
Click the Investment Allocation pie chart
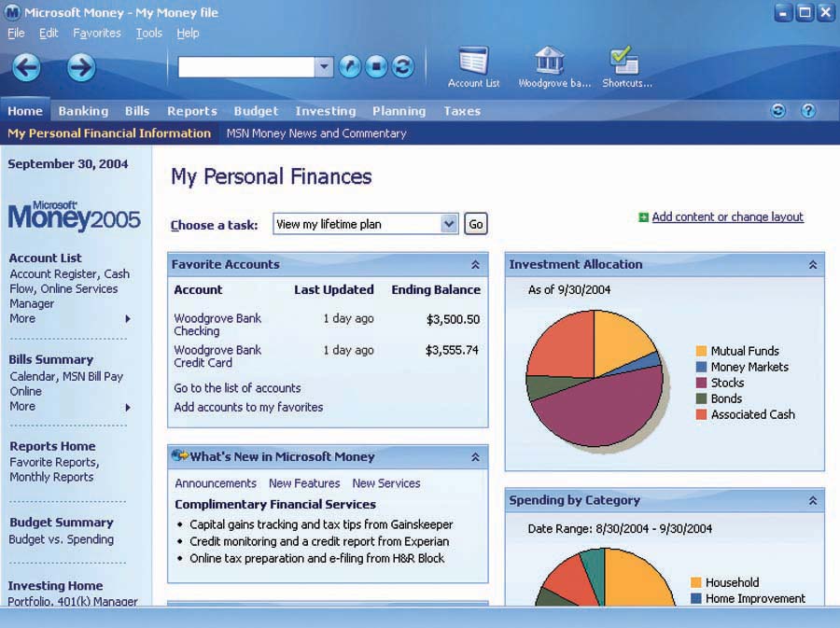pyautogui.click(x=595, y=378)
